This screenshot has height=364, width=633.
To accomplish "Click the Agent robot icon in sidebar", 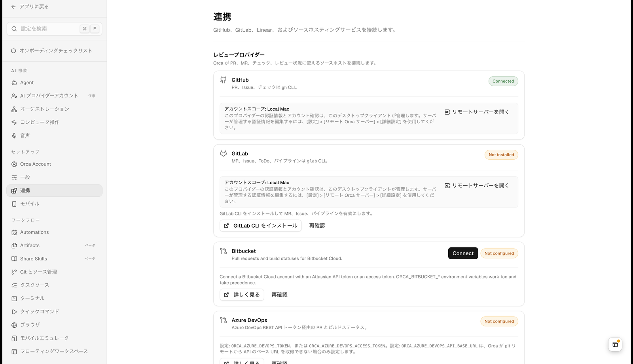I will (14, 83).
